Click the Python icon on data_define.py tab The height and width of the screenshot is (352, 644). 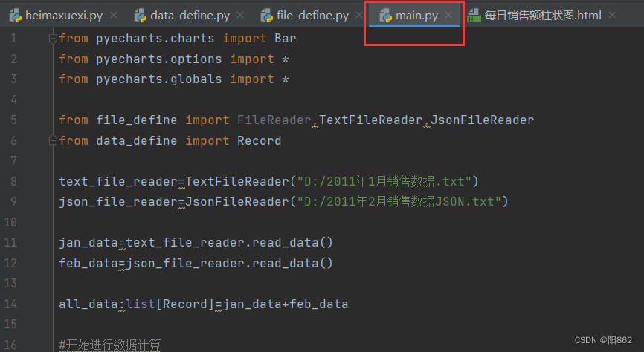141,16
